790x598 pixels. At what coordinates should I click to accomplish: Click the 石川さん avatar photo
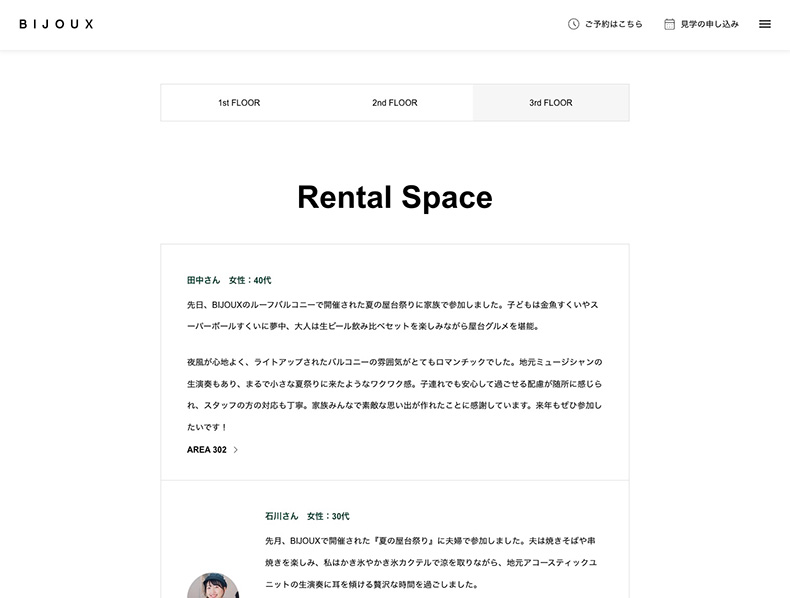(213, 585)
